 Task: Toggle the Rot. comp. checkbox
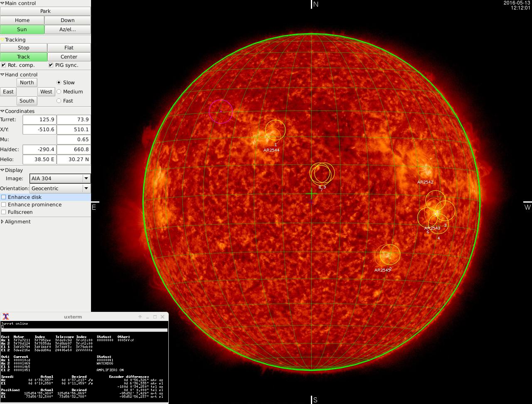(x=4, y=65)
